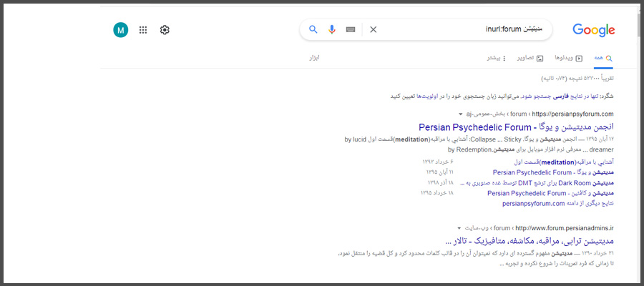Switch to the ویدئوها (Videos) tab

569,58
